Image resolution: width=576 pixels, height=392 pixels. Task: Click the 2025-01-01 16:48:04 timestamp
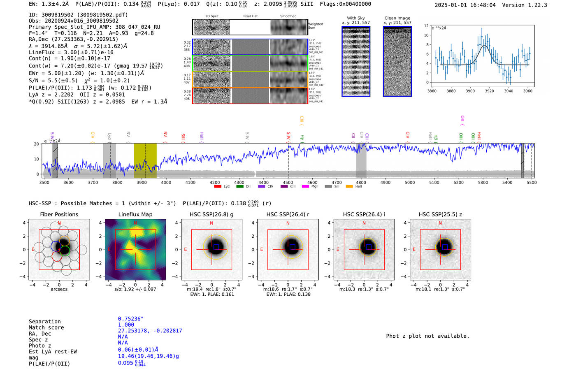click(x=465, y=5)
